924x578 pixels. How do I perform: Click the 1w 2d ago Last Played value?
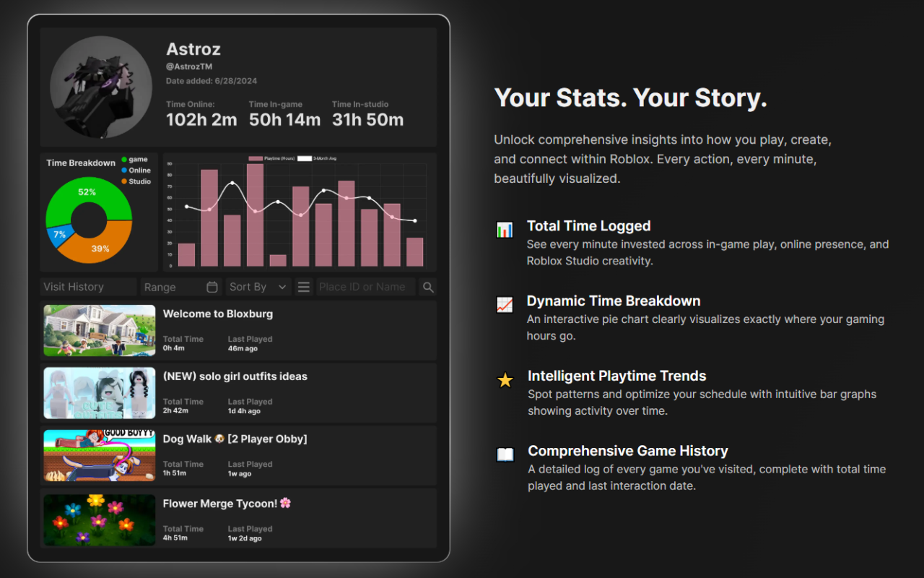click(245, 538)
